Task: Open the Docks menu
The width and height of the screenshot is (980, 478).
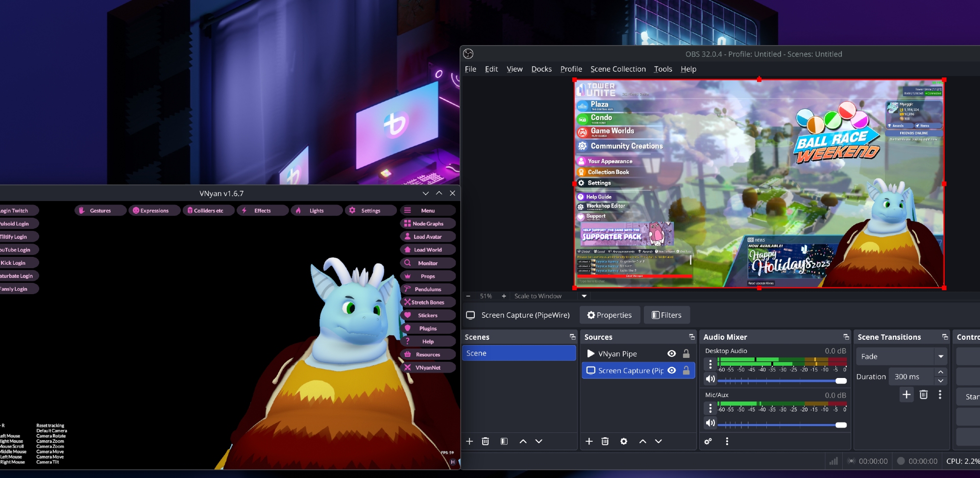Action: tap(541, 69)
